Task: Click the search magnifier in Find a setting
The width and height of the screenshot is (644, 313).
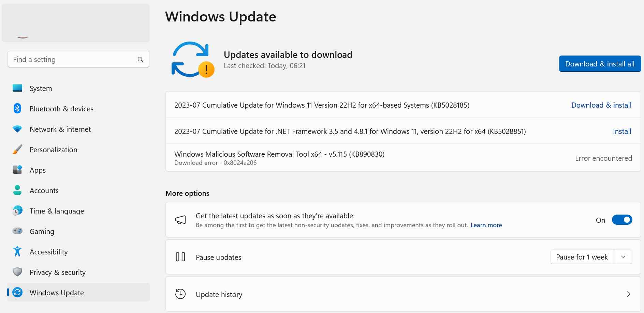Action: pyautogui.click(x=141, y=59)
